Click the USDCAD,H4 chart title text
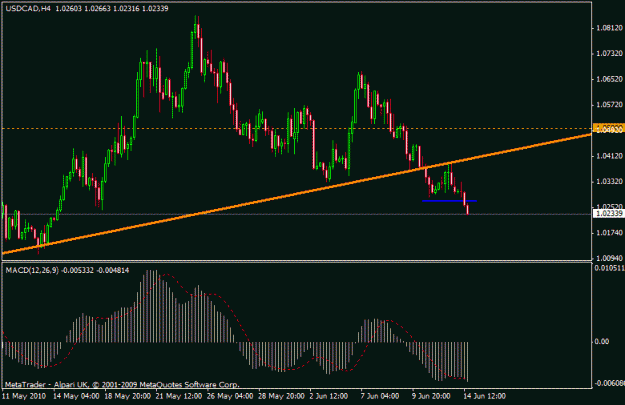625x405 pixels. tap(28, 8)
